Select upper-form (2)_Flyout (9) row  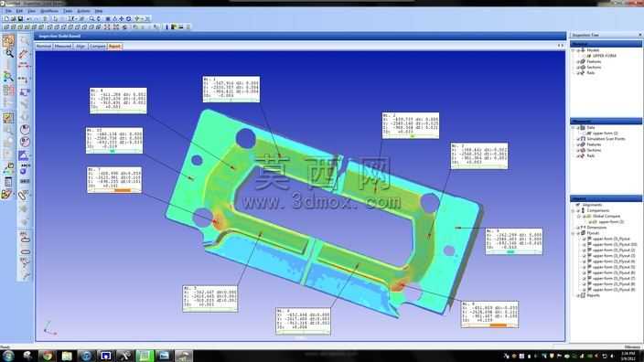(x=614, y=290)
